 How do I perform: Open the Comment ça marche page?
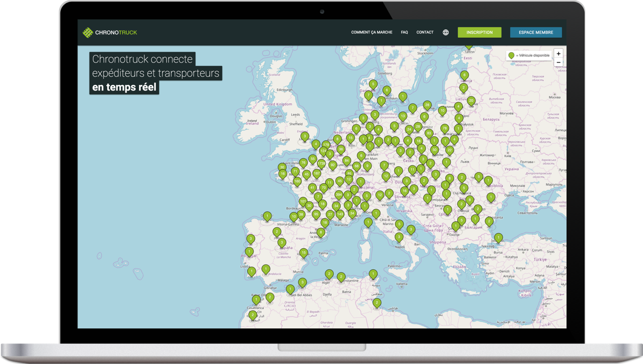tap(372, 32)
